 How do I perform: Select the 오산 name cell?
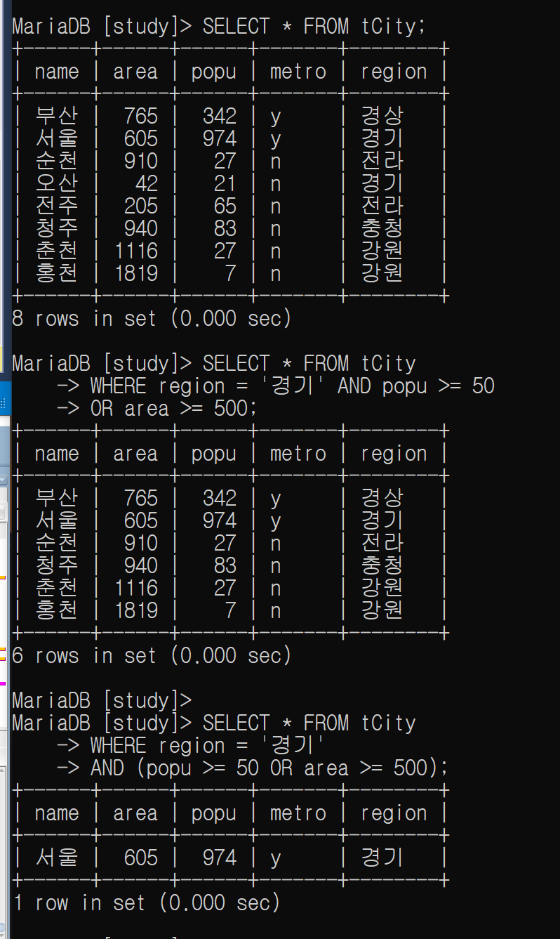(x=57, y=184)
